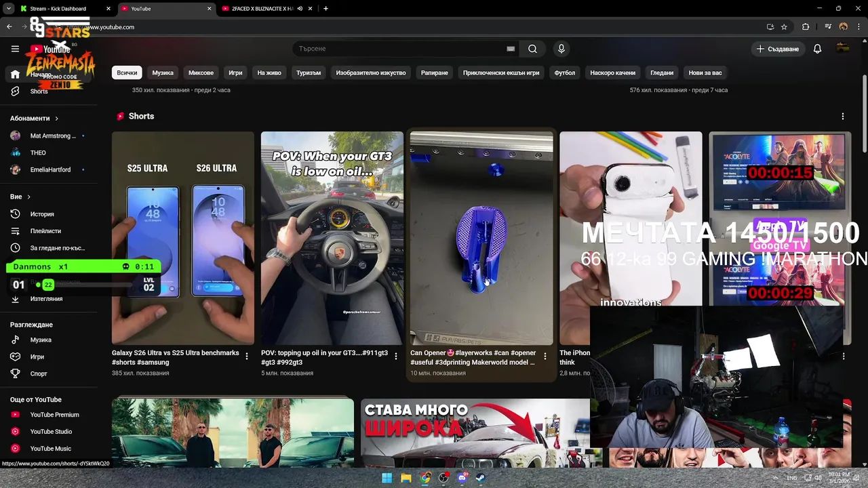Select the Футбол filter chip
This screenshot has height=488, width=868.
(565, 73)
